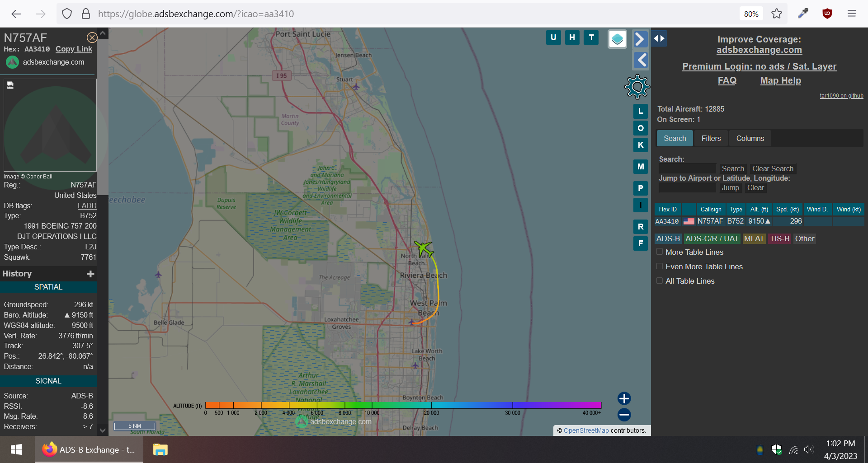This screenshot has height=463, width=868.
Task: Zoom in the map with plus button
Action: pyautogui.click(x=624, y=398)
